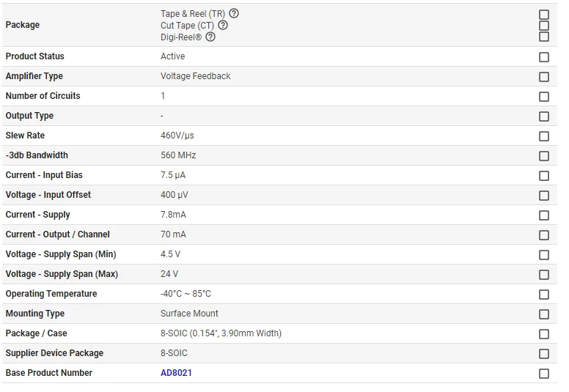
Task: Select the Voltage - Supply Span (Min) checkbox
Action: 544,255
